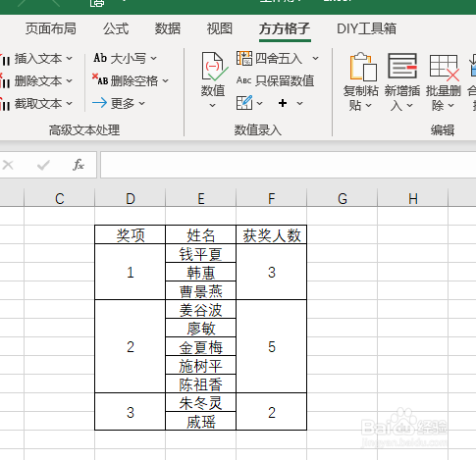Select the 方方格子 tab

tap(285, 28)
